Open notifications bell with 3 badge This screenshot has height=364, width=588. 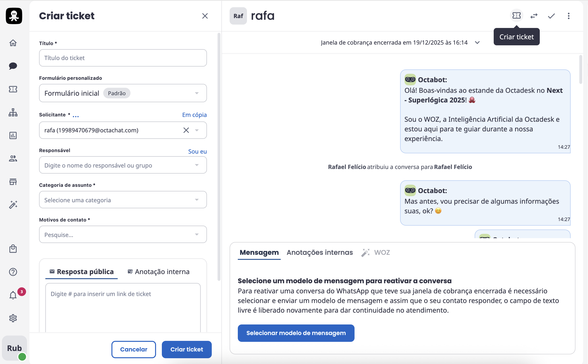13,295
